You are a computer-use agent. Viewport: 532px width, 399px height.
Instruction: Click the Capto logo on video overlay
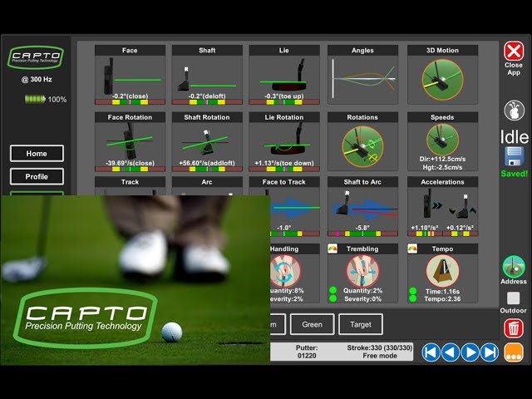(x=86, y=318)
